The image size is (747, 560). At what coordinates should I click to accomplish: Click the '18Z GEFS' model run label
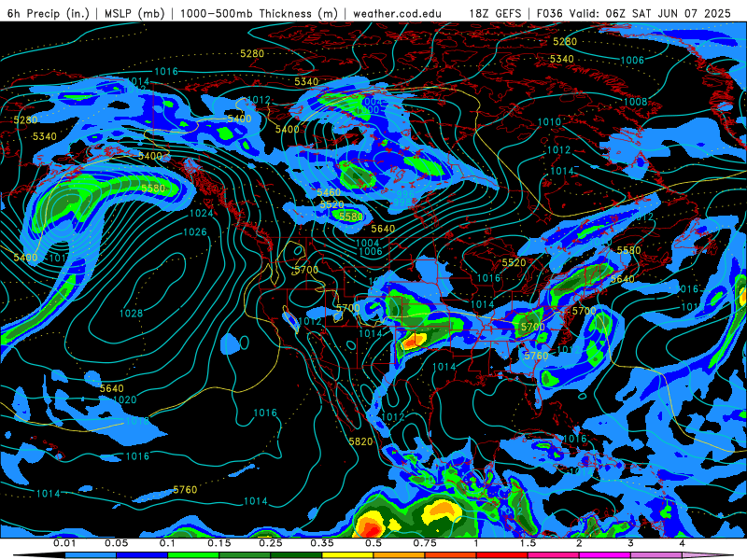pyautogui.click(x=495, y=13)
